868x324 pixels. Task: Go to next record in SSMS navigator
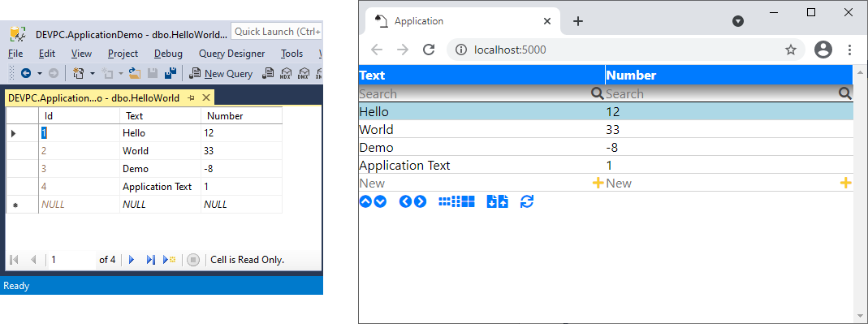pyautogui.click(x=132, y=259)
